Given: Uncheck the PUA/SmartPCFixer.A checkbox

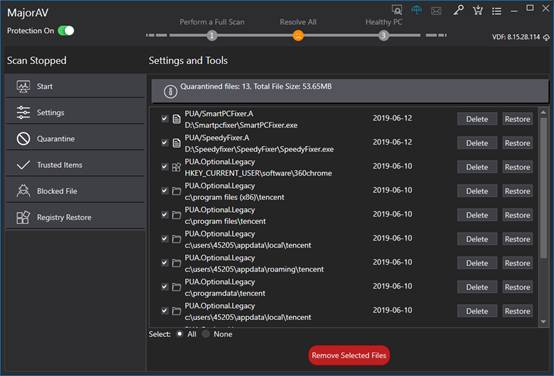Looking at the screenshot, I should click(164, 118).
